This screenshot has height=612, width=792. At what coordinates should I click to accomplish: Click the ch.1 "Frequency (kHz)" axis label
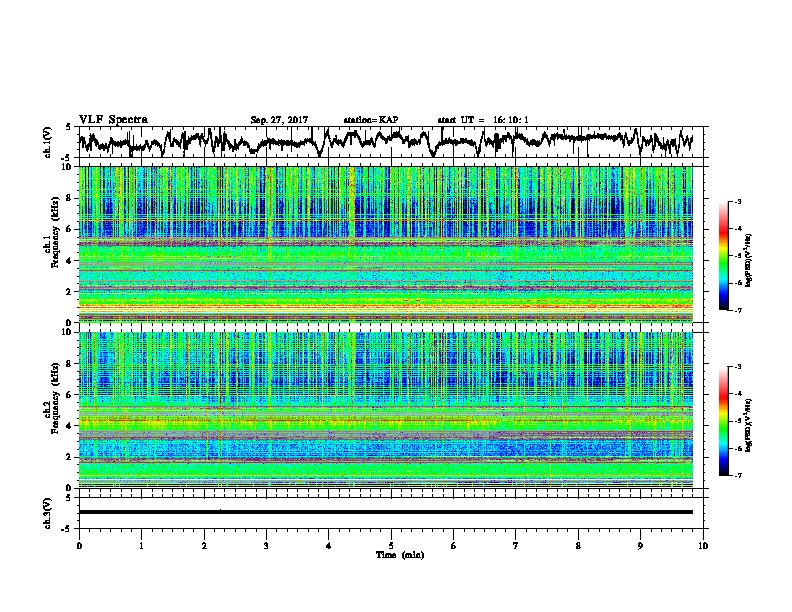[x=55, y=232]
